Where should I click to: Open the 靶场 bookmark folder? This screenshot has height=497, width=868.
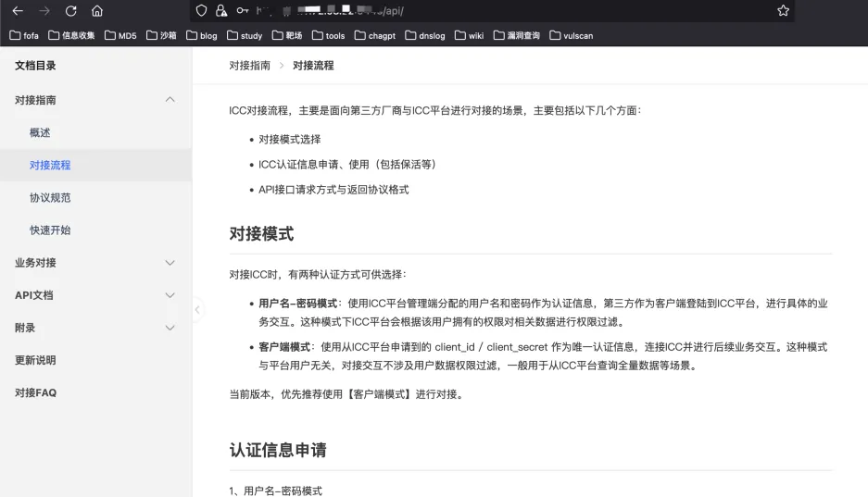coord(287,35)
